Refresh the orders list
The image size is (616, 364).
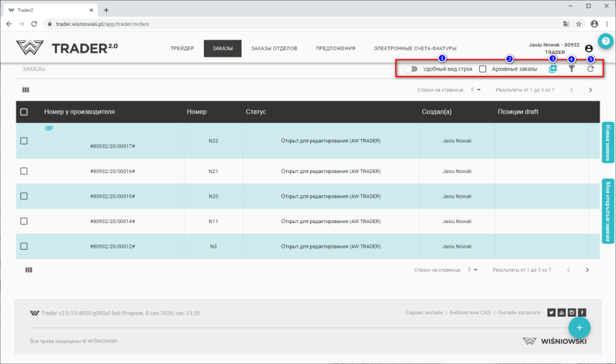590,69
